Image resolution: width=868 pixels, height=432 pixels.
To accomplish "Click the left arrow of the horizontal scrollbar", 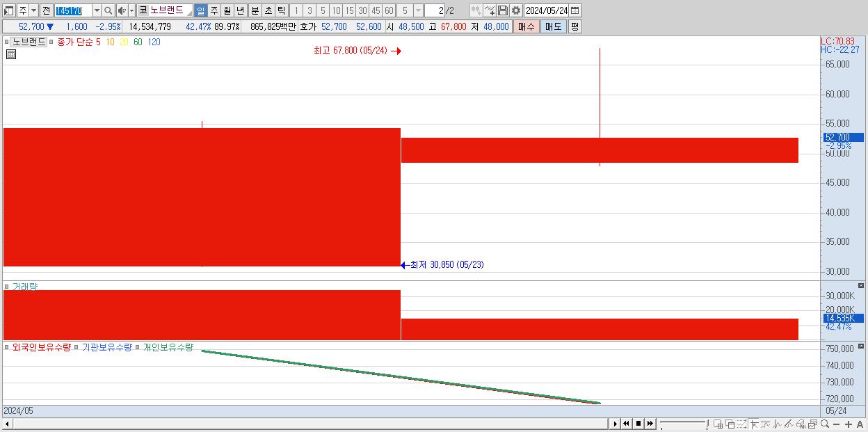I will 7,424.
